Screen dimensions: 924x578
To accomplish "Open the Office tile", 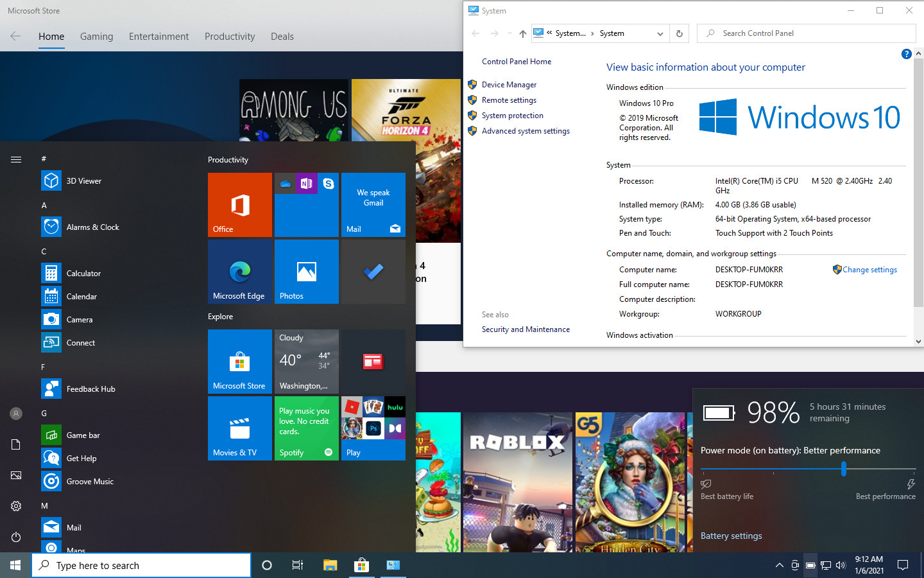I will coord(240,205).
